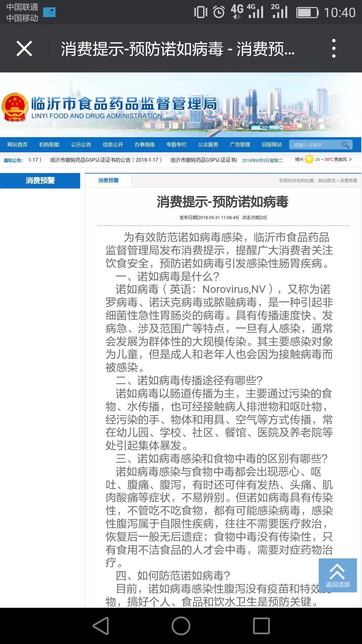Click 网站首页 in the breadcrumb
This screenshot has height=644, width=362.
click(x=327, y=180)
